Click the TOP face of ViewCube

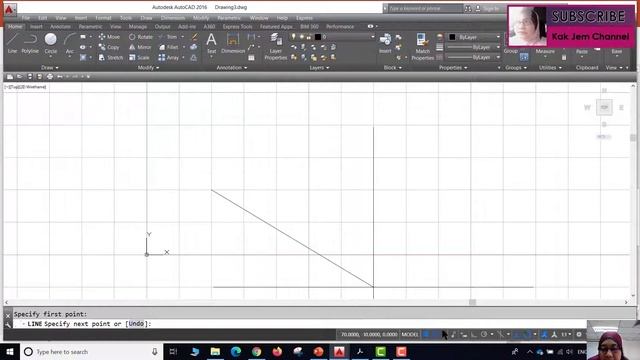tap(604, 107)
